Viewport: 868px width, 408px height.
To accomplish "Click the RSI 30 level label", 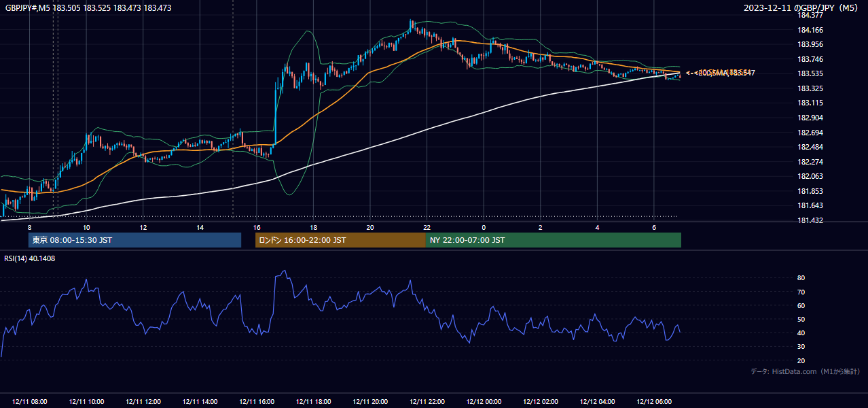I will click(x=801, y=347).
